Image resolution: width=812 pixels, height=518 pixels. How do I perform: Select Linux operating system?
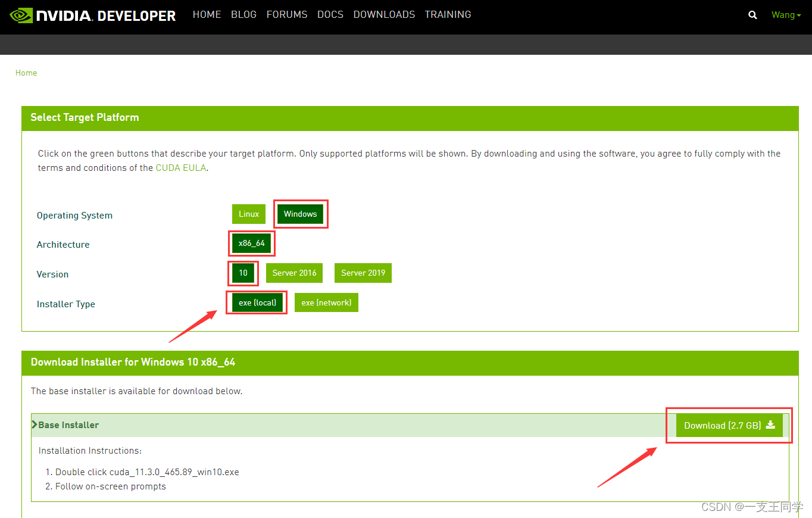[249, 214]
